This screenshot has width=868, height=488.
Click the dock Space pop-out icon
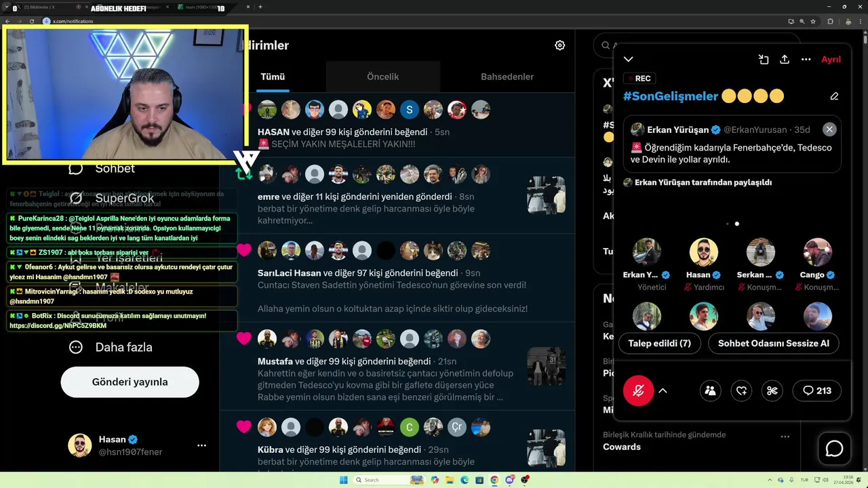[x=764, y=59]
